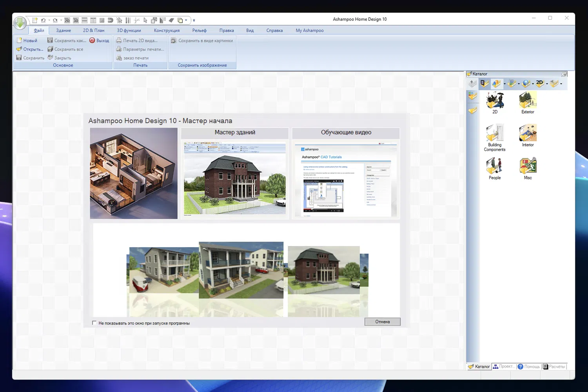
Task: Expand dropdown arrow next to undo
Action: point(49,20)
